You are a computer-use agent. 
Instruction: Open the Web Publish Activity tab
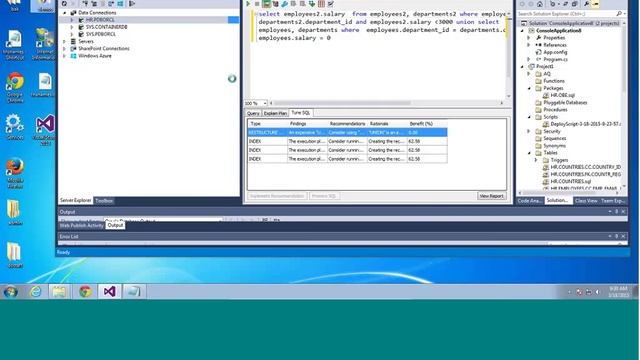[82, 225]
